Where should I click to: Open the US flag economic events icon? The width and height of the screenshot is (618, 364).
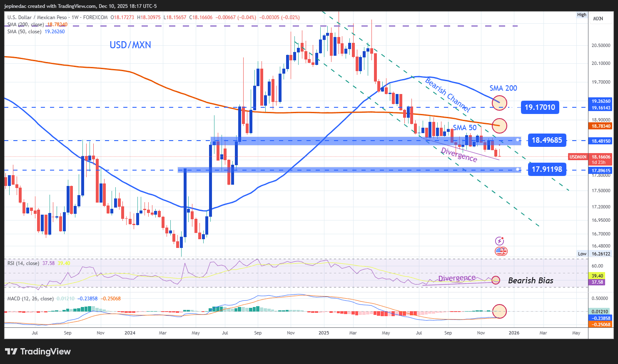point(501,251)
